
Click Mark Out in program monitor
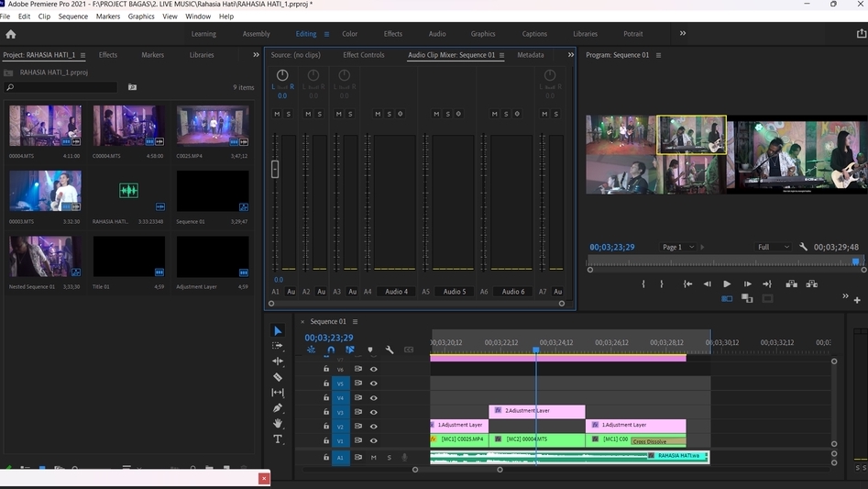coord(662,283)
